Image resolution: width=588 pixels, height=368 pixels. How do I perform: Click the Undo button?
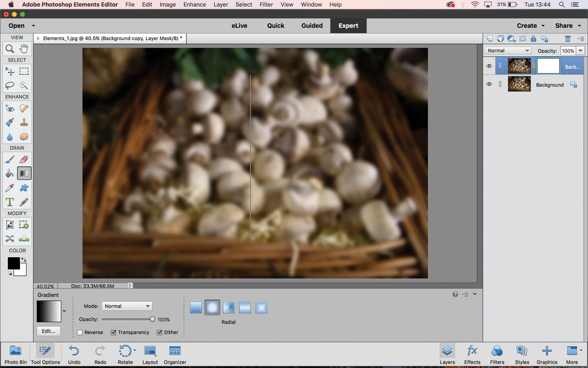[74, 355]
